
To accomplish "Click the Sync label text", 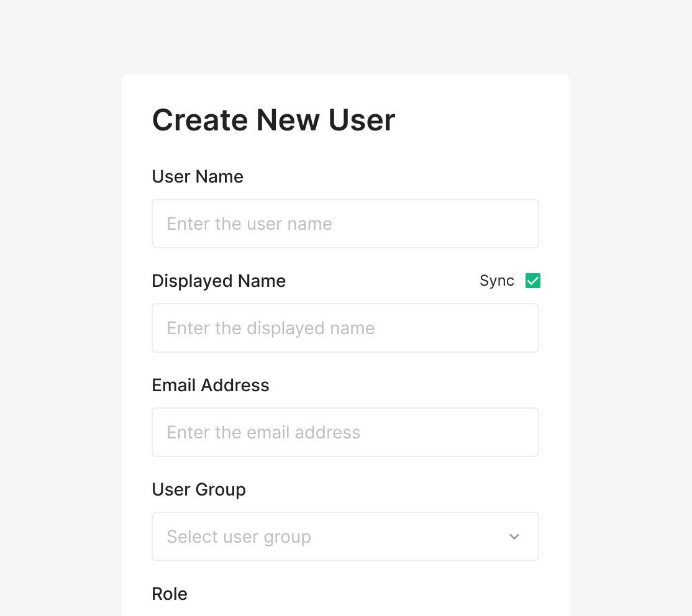I will pyautogui.click(x=496, y=281).
